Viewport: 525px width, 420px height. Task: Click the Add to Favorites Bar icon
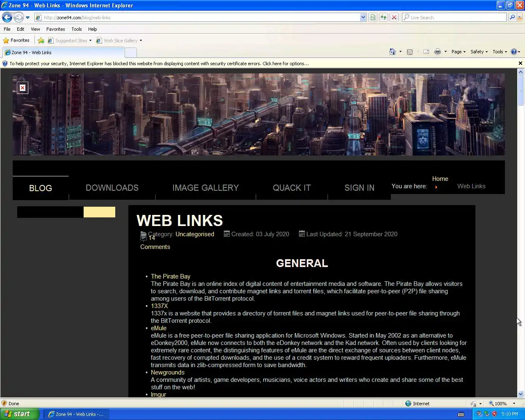(x=41, y=40)
